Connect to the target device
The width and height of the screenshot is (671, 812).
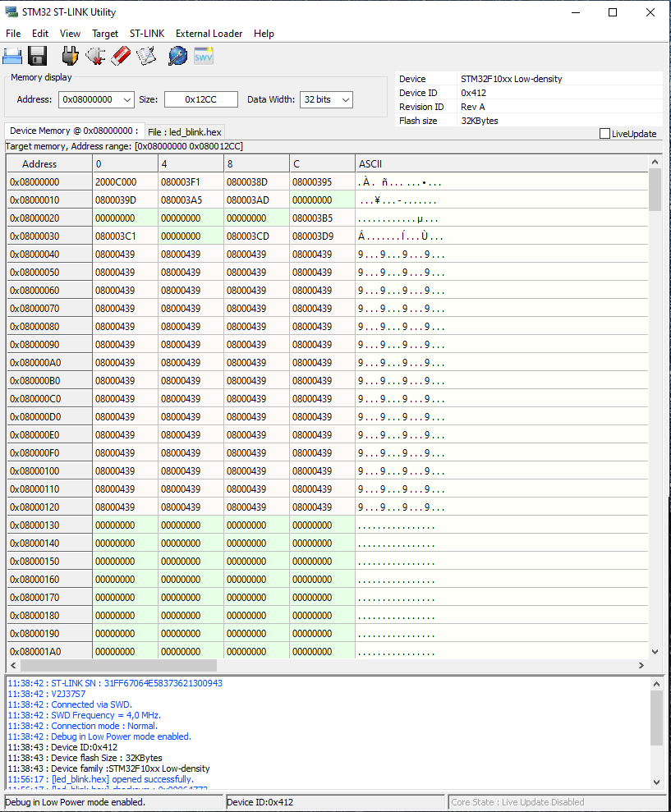(70, 55)
